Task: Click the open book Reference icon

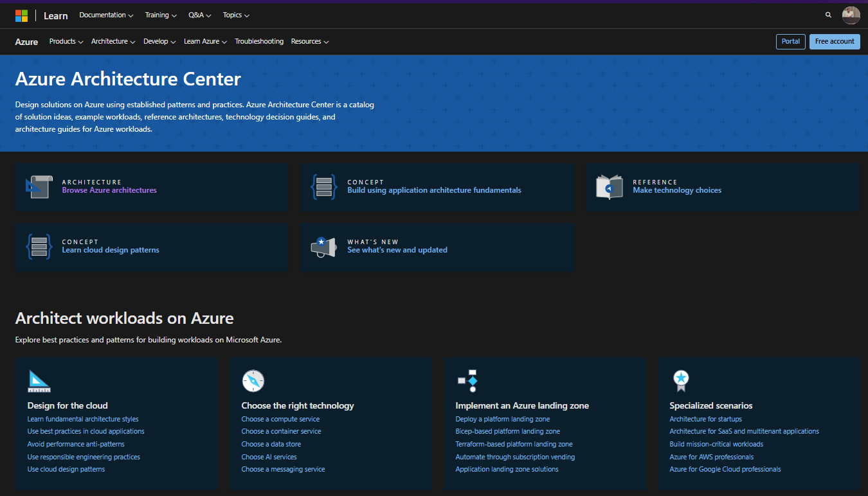Action: [x=609, y=187]
